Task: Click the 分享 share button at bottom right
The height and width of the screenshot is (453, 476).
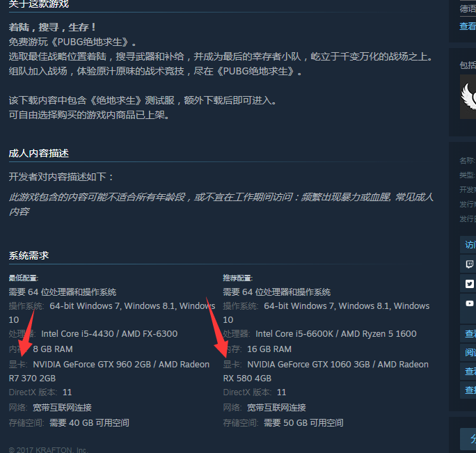Action: pos(469,438)
